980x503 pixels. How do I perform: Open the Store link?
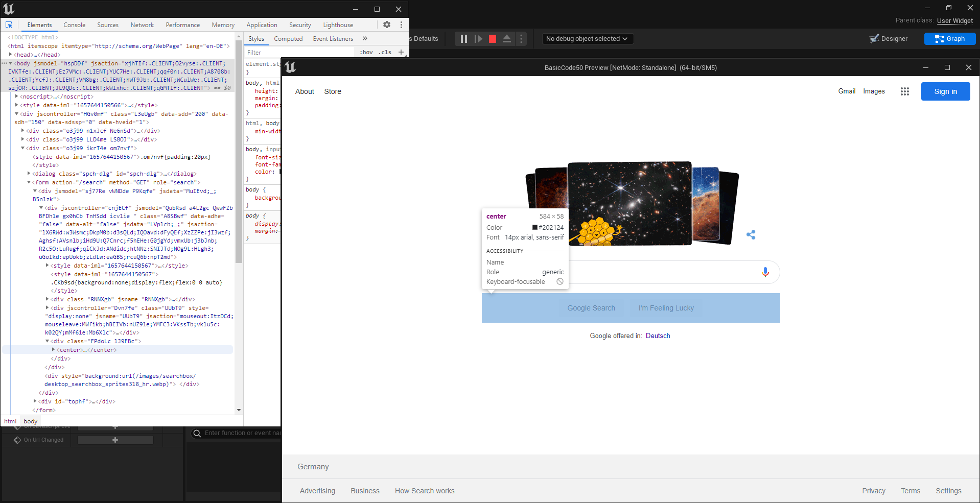pyautogui.click(x=333, y=91)
